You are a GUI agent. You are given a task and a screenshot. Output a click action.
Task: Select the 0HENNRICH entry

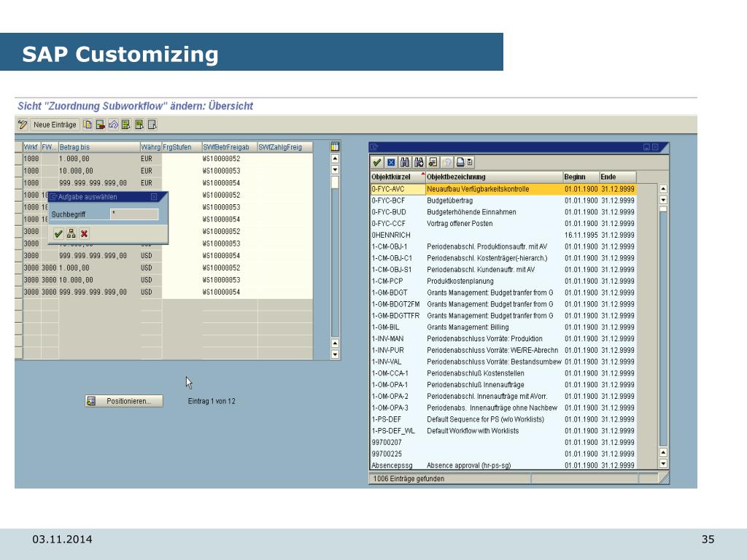click(x=503, y=236)
